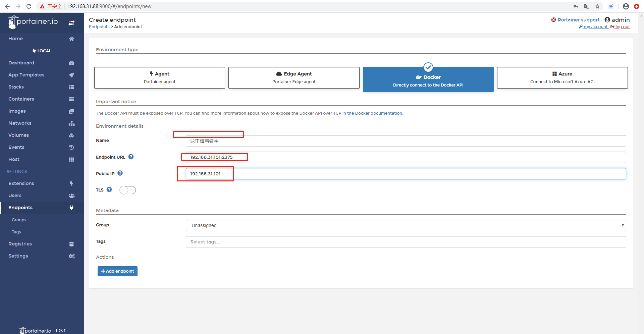Expand the Group dropdown (Unassigned)
644x334 pixels.
(406, 225)
